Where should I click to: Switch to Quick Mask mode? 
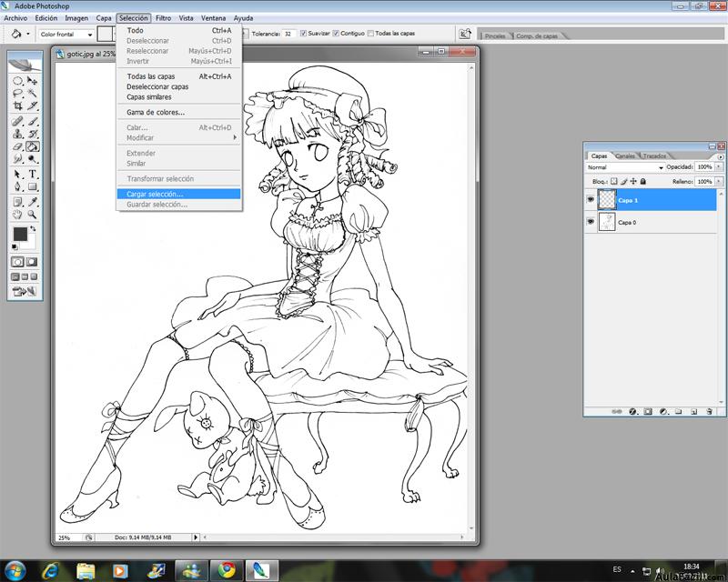click(32, 262)
